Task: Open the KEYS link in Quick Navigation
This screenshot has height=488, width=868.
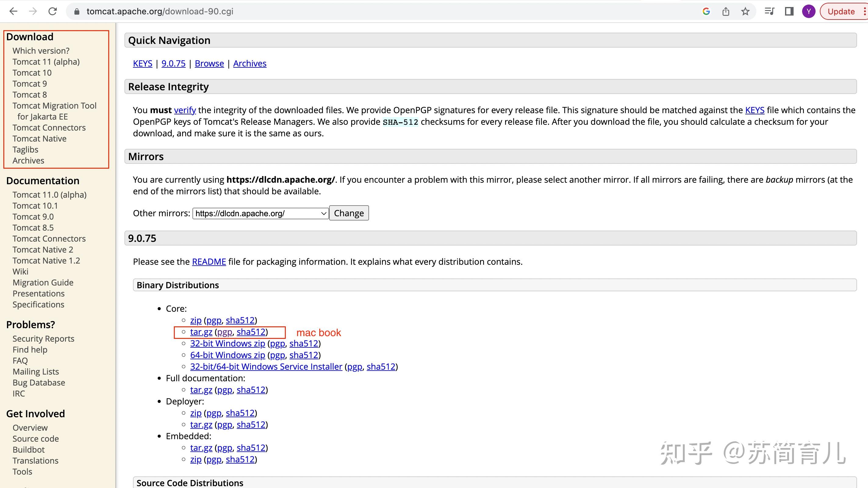Action: pos(142,63)
